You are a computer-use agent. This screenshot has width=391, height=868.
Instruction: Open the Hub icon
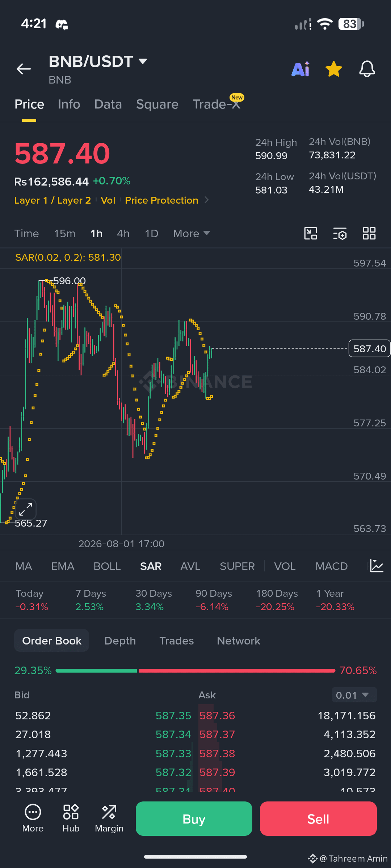(x=71, y=818)
